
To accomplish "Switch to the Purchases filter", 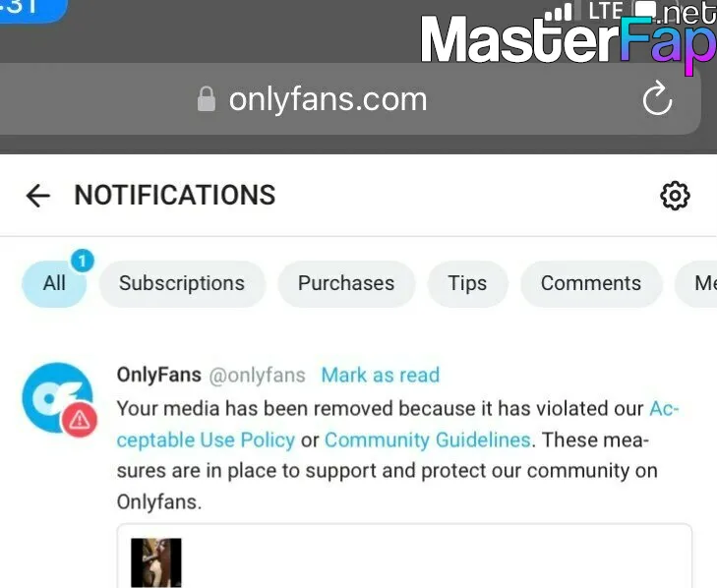I will coord(346,283).
